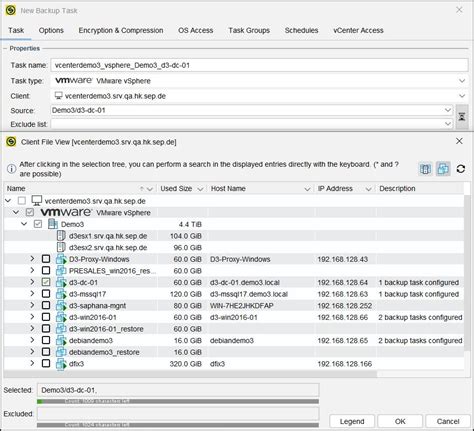The width and height of the screenshot is (474, 431).
Task: Collapse the vcenterdemo3.srv.qa.hk.sep.de root node
Action: click(x=8, y=201)
